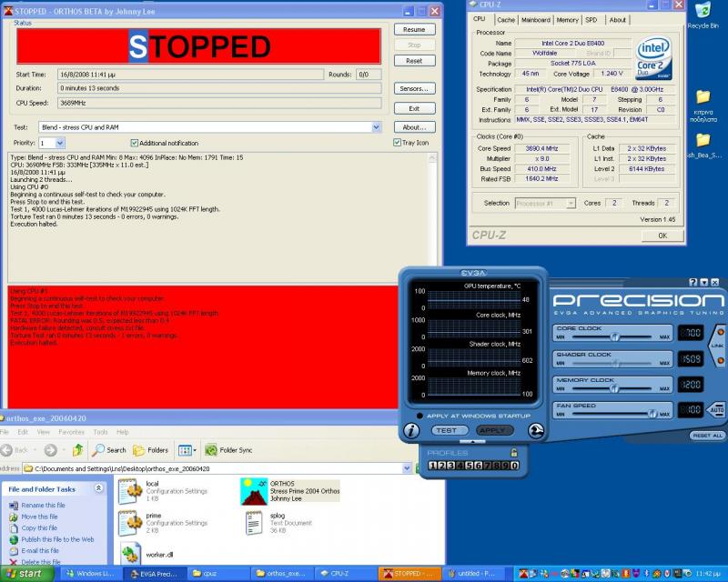Open EVGA Precision settings wrench icon

(536, 431)
